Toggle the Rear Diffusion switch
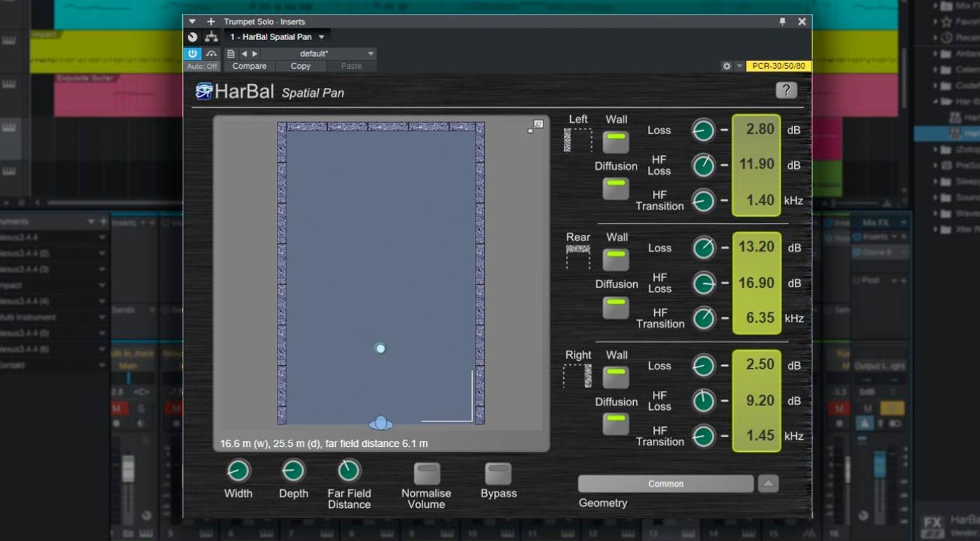Screen dimensions: 980x541 tap(615, 307)
